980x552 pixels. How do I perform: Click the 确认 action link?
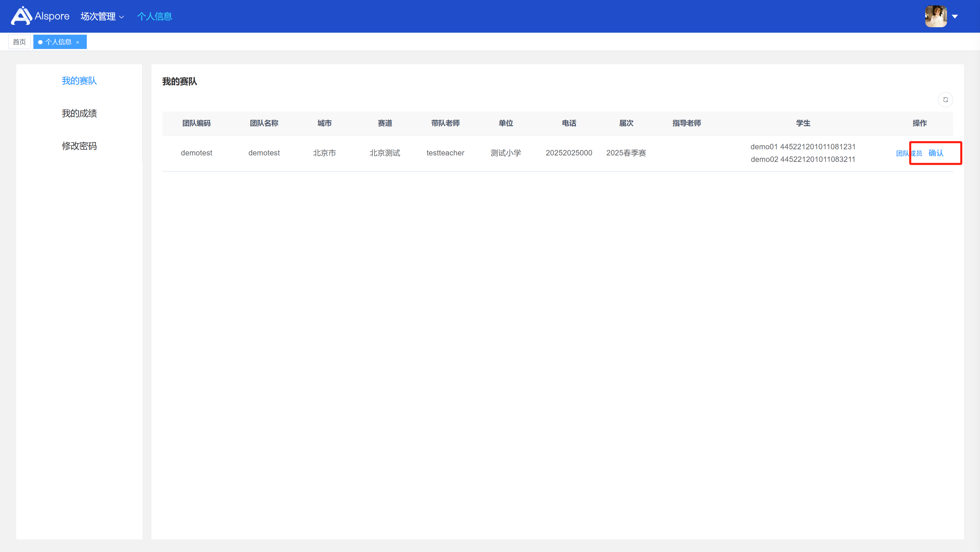[936, 153]
